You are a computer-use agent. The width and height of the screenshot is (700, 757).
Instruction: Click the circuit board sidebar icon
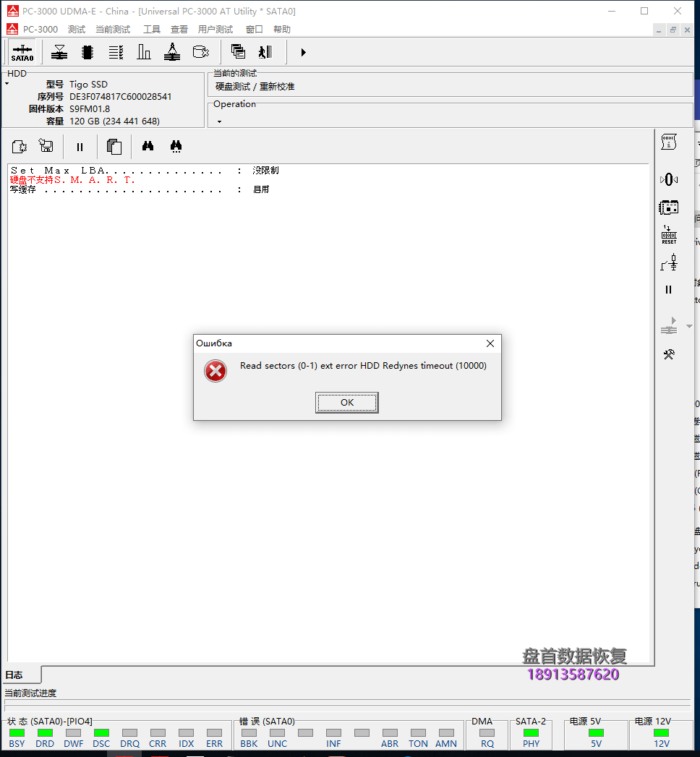click(x=669, y=208)
